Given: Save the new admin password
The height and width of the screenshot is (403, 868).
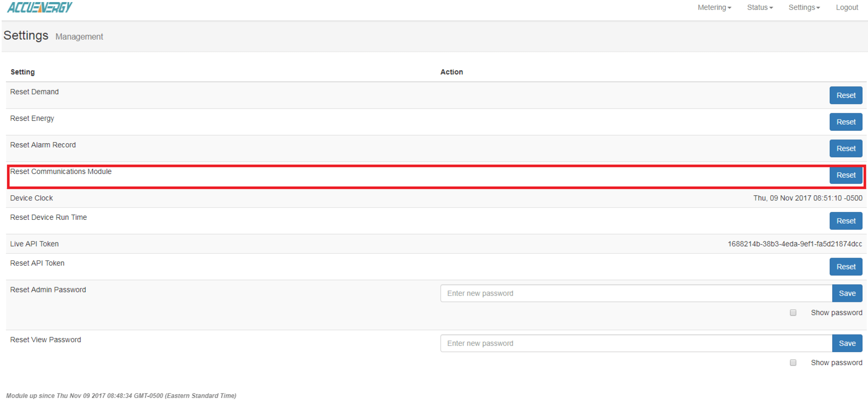Looking at the screenshot, I should [847, 294].
